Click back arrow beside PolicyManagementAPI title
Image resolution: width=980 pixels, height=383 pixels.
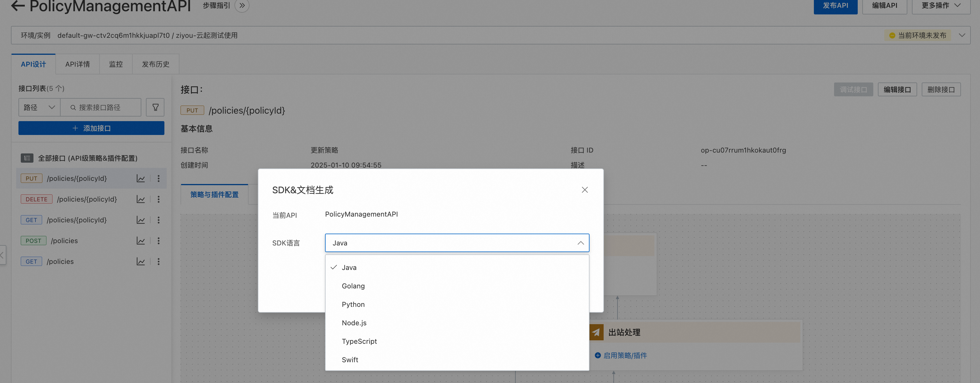coord(18,5)
